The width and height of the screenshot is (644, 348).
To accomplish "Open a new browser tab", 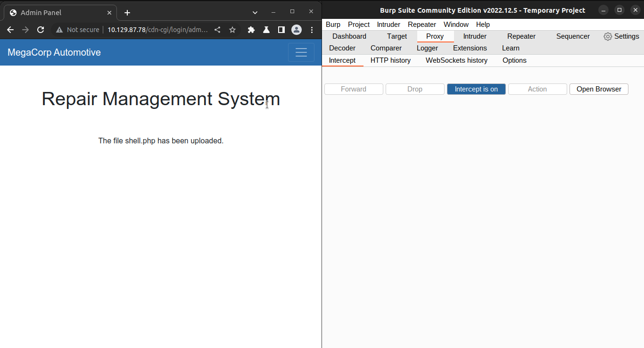I will pos(127,13).
